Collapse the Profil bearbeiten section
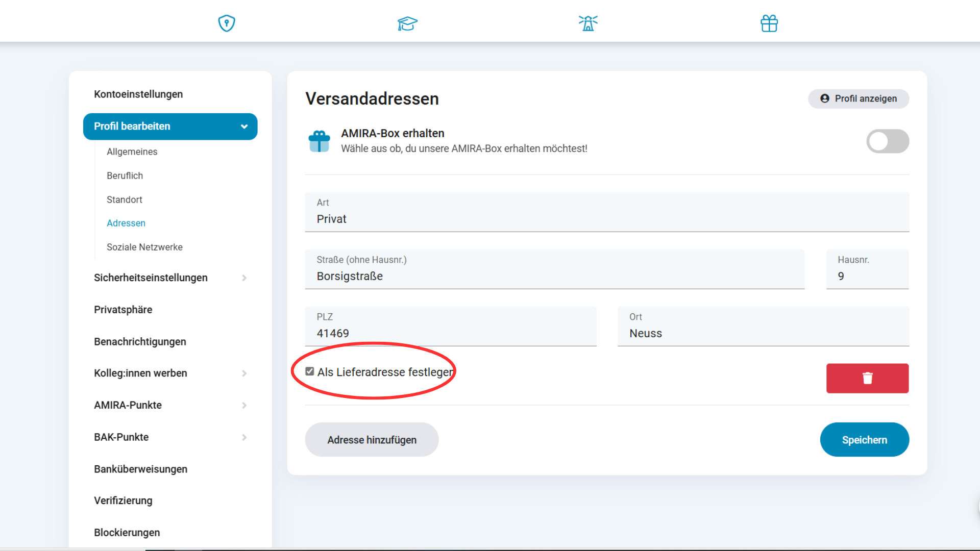This screenshot has width=980, height=551. [244, 127]
